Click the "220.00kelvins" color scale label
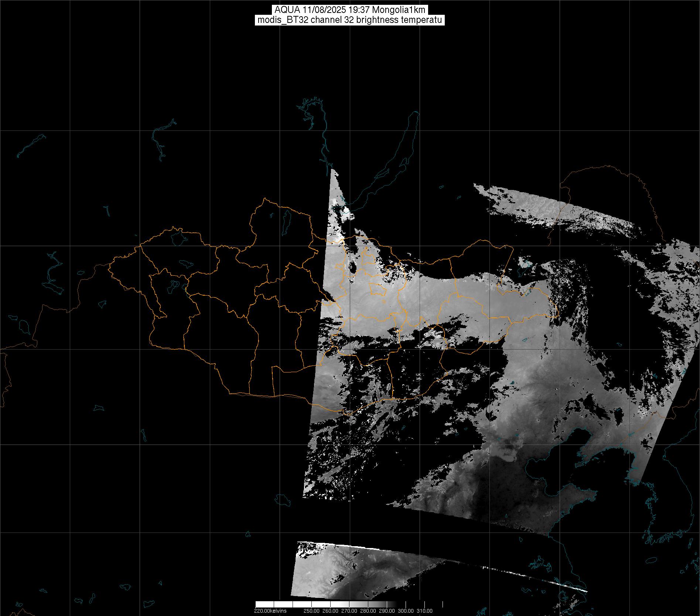The width and height of the screenshot is (700, 616). pos(270,610)
